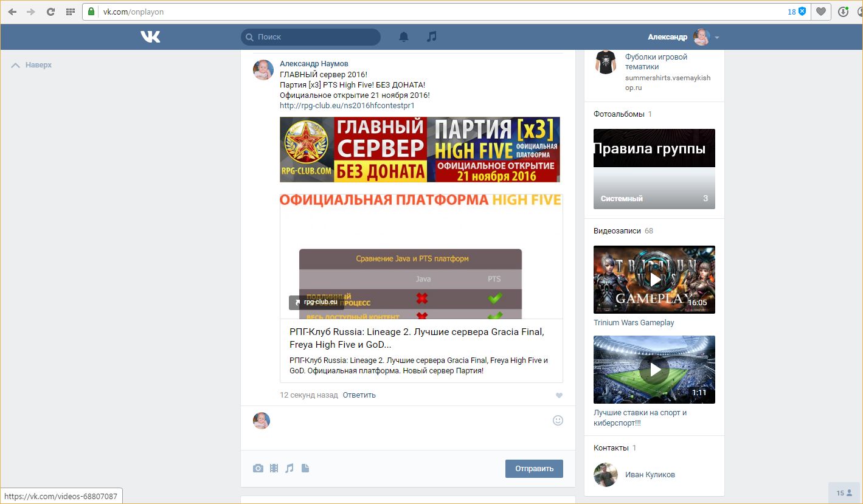Open the downloads extension icon in browser toolbar
The image size is (863, 504).
point(843,12)
